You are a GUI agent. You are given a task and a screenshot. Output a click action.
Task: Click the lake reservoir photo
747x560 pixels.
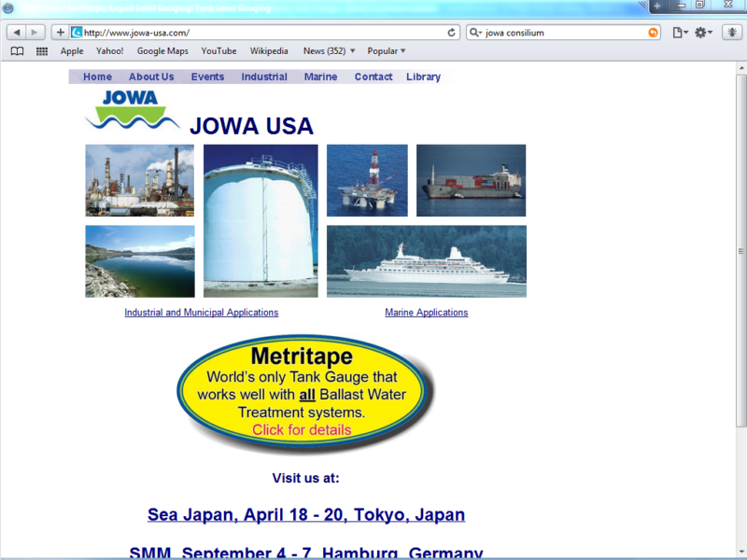click(140, 261)
